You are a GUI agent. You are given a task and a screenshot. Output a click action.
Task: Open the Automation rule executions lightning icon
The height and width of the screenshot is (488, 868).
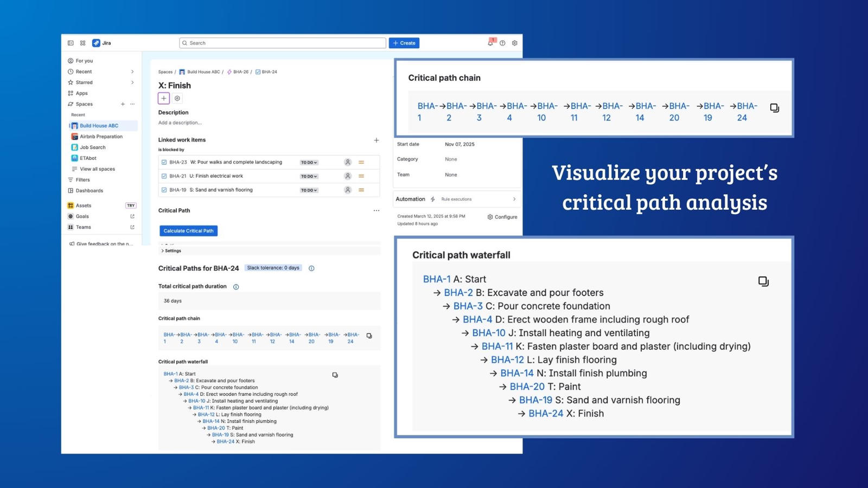(432, 199)
